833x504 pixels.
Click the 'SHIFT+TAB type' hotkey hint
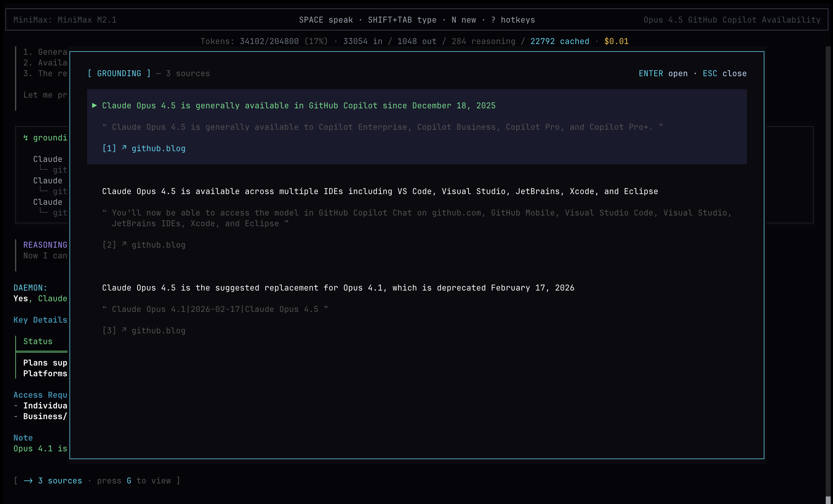click(x=402, y=20)
